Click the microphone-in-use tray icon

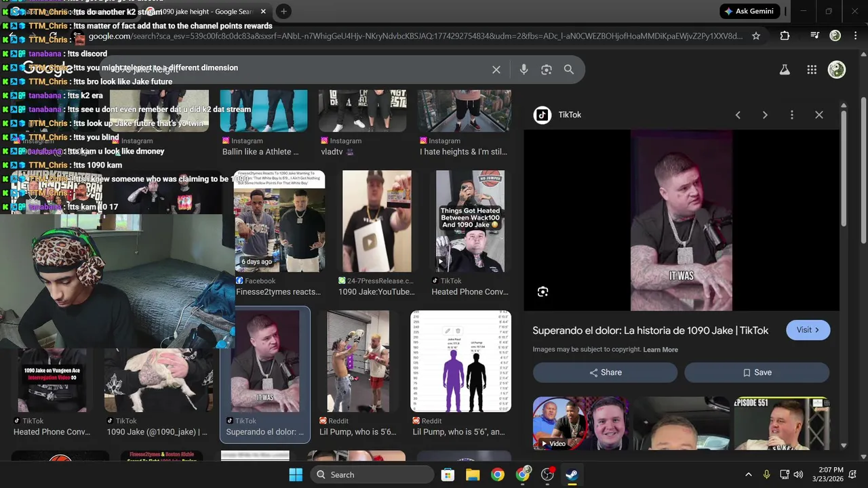click(x=767, y=474)
